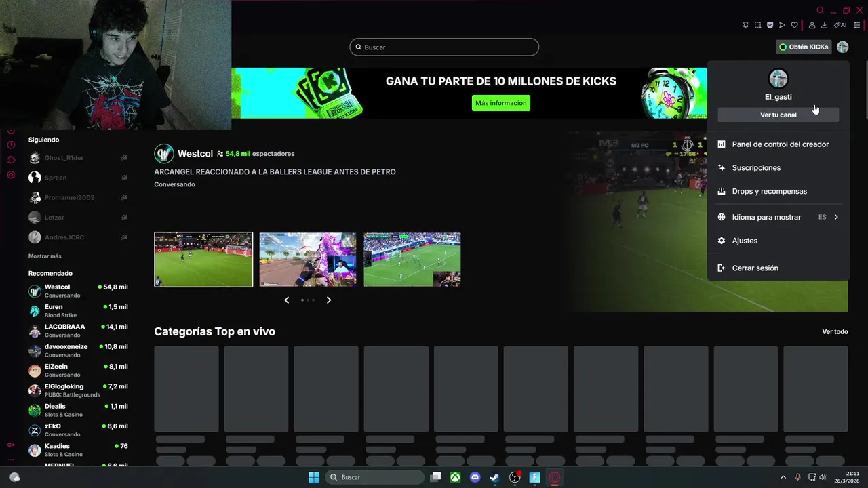868x488 pixels.
Task: Go to next featured stream arrow
Action: (x=329, y=300)
